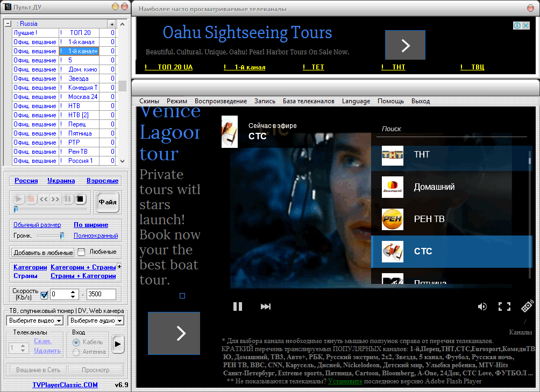The width and height of the screenshot is (540, 392).
Task: Click the Установите Flash Player link
Action: pos(345,381)
